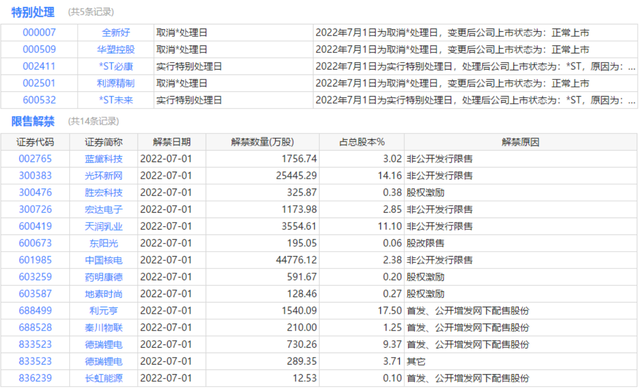Screen dimensions: 640x391
Task: Click the 解禁原因 column header
Action: click(x=520, y=142)
